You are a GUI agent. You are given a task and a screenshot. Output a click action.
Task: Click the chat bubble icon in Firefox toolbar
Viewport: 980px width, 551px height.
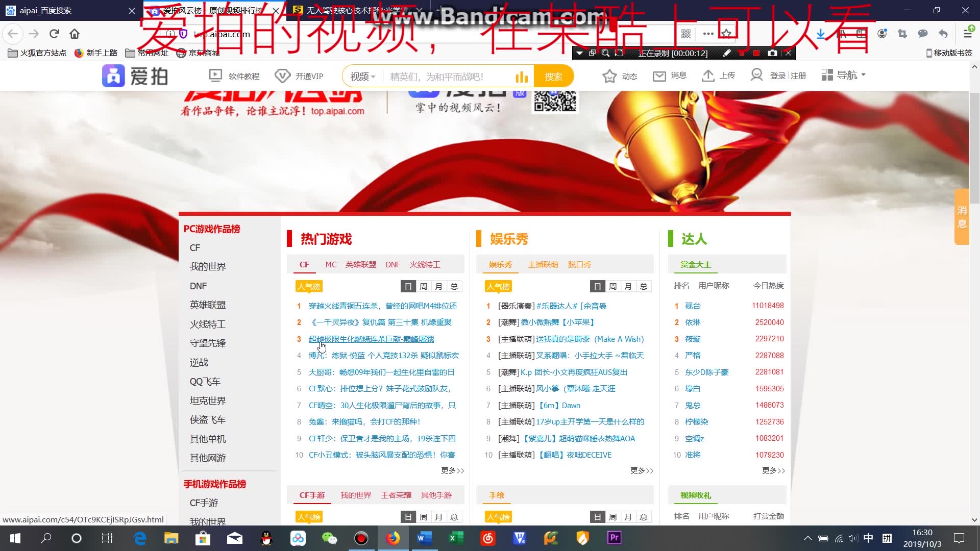coord(923,34)
